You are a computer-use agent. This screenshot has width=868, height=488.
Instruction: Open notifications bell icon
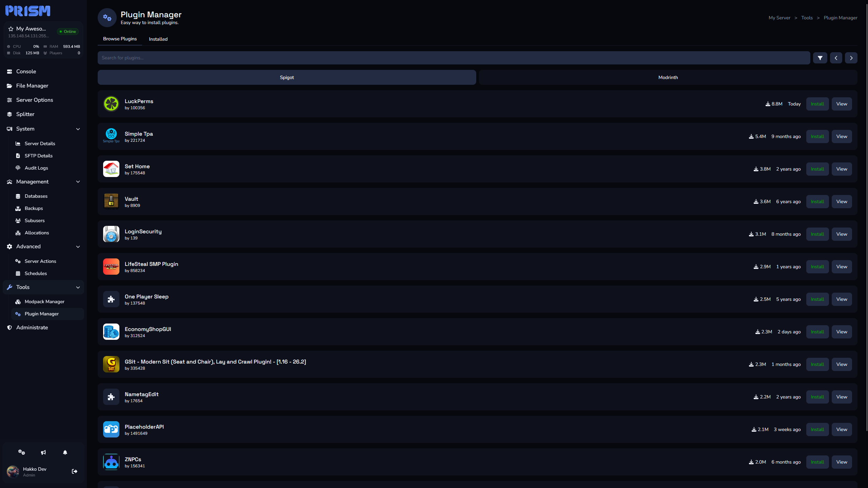[65, 452]
